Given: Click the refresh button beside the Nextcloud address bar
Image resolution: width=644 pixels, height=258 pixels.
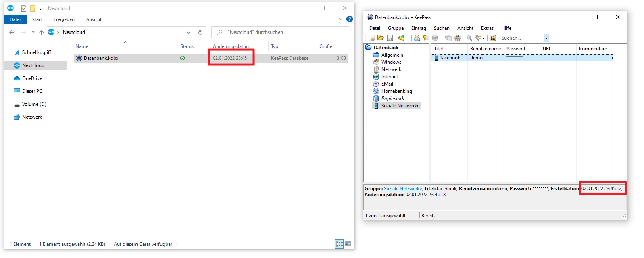Looking at the screenshot, I should (x=200, y=32).
